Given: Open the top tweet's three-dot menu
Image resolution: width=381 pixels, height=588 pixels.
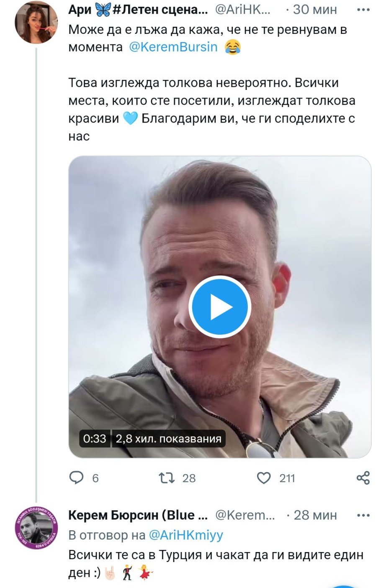Looking at the screenshot, I should click(363, 10).
